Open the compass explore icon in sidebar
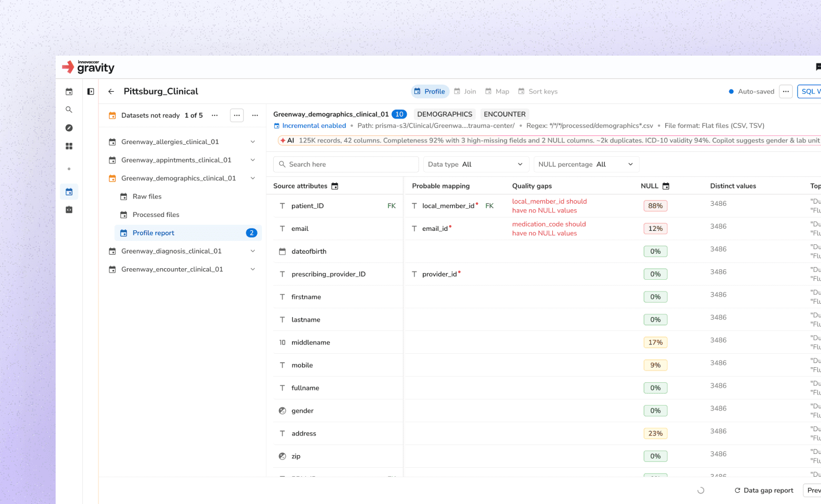Image resolution: width=821 pixels, height=504 pixels. coord(69,128)
